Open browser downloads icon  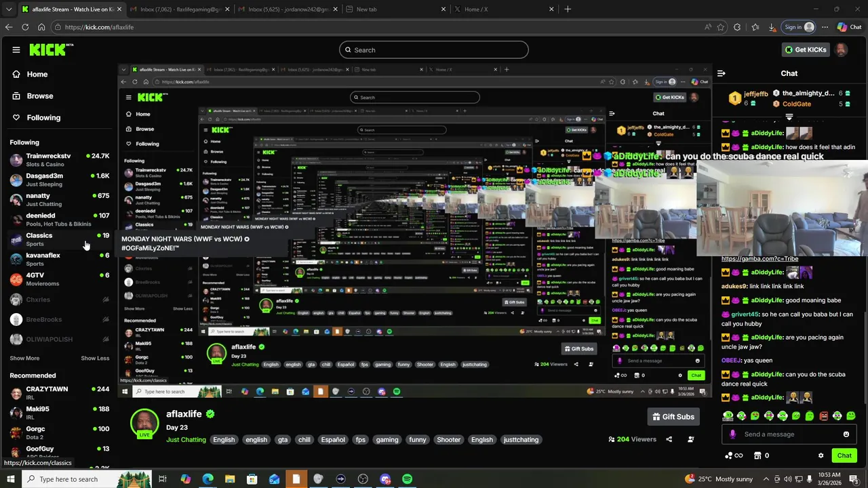pyautogui.click(x=772, y=27)
